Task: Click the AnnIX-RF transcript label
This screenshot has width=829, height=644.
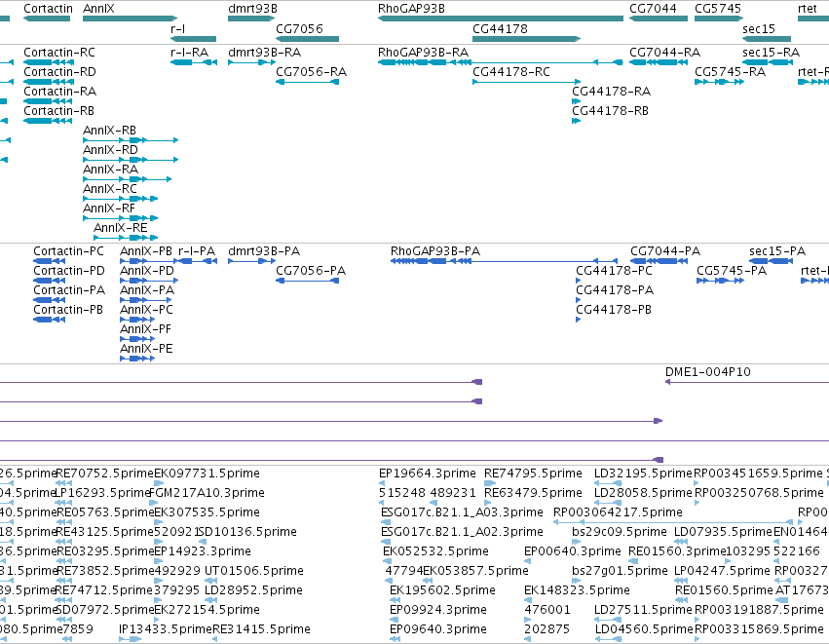Action: 109,208
